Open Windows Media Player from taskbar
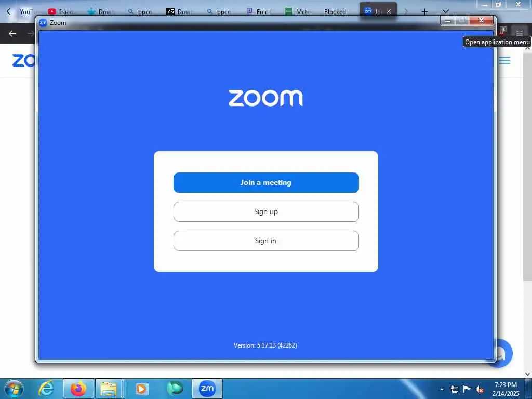The image size is (532, 399). 141,389
